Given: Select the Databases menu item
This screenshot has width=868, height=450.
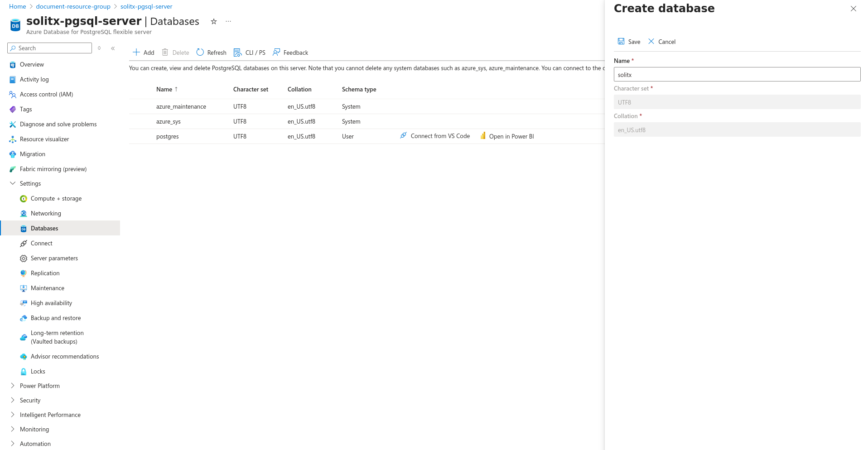Looking at the screenshot, I should pyautogui.click(x=60, y=228).
